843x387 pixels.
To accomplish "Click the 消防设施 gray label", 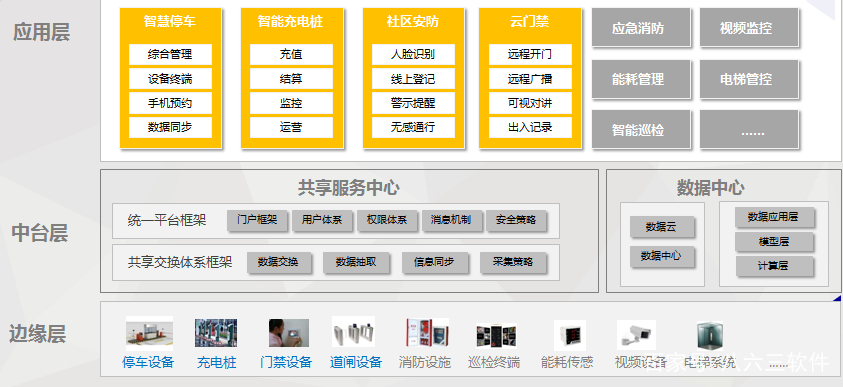I will (x=425, y=362).
